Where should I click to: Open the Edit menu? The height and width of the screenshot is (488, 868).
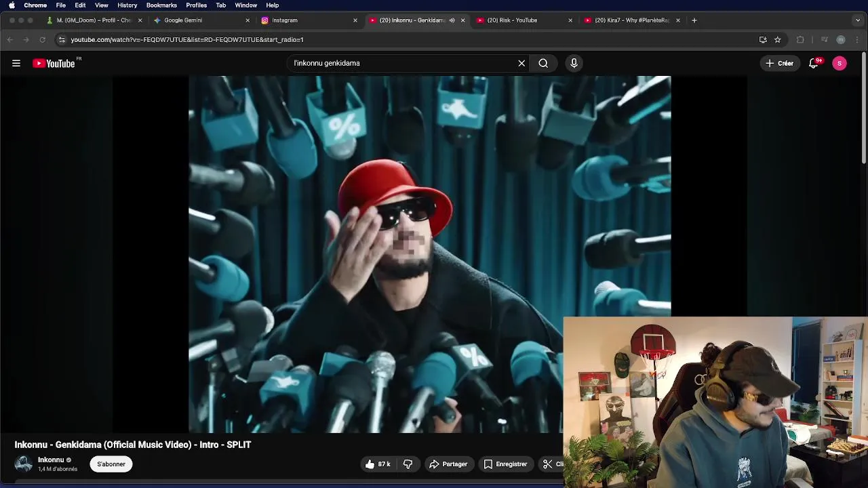80,5
